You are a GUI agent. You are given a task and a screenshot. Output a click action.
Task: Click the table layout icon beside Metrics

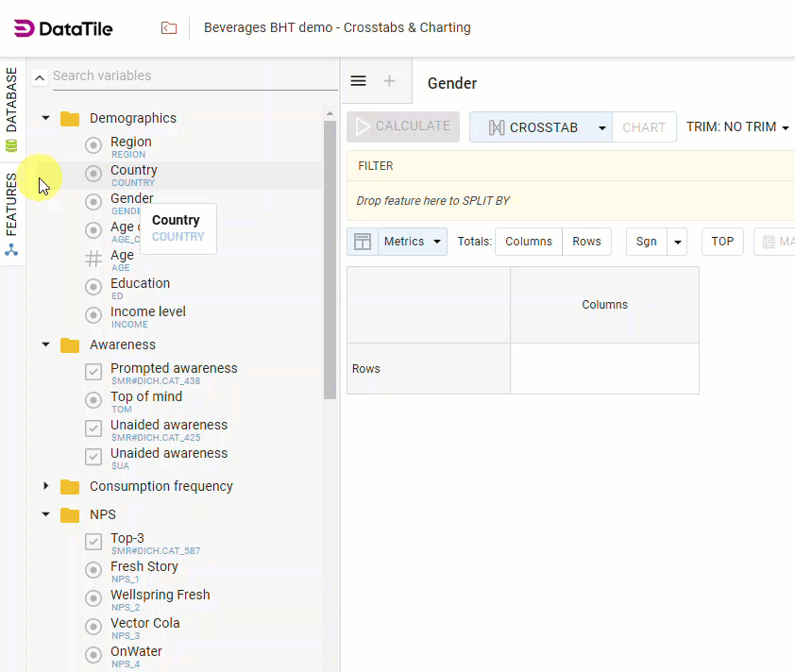tap(363, 242)
